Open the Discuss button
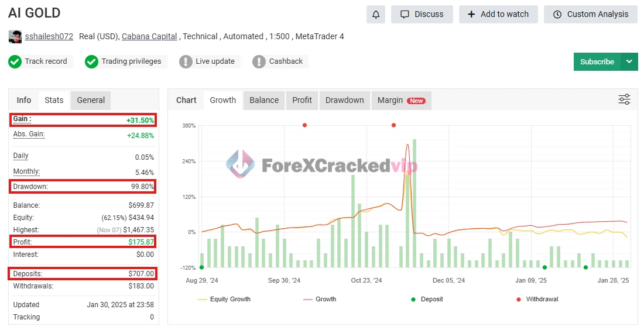Image resolution: width=644 pixels, height=330 pixels. click(x=422, y=15)
